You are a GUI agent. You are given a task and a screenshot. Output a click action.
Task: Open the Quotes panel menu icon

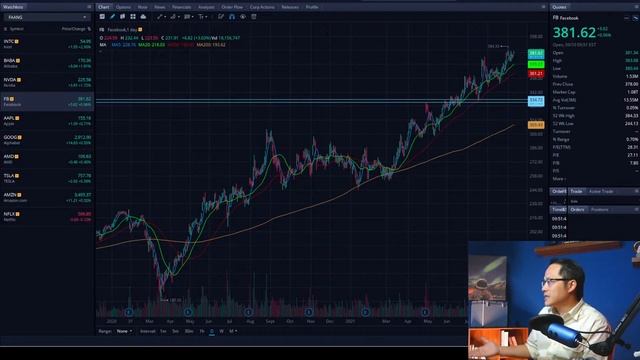point(636,7)
